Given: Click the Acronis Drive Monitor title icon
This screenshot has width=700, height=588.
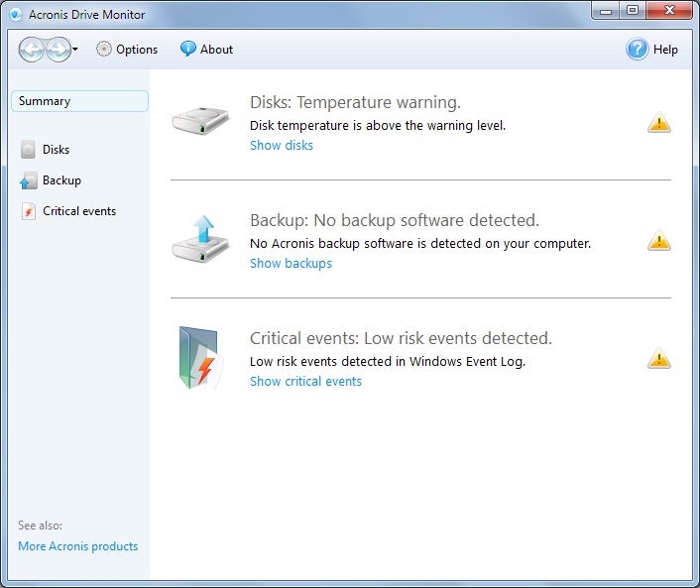Looking at the screenshot, I should (16, 15).
